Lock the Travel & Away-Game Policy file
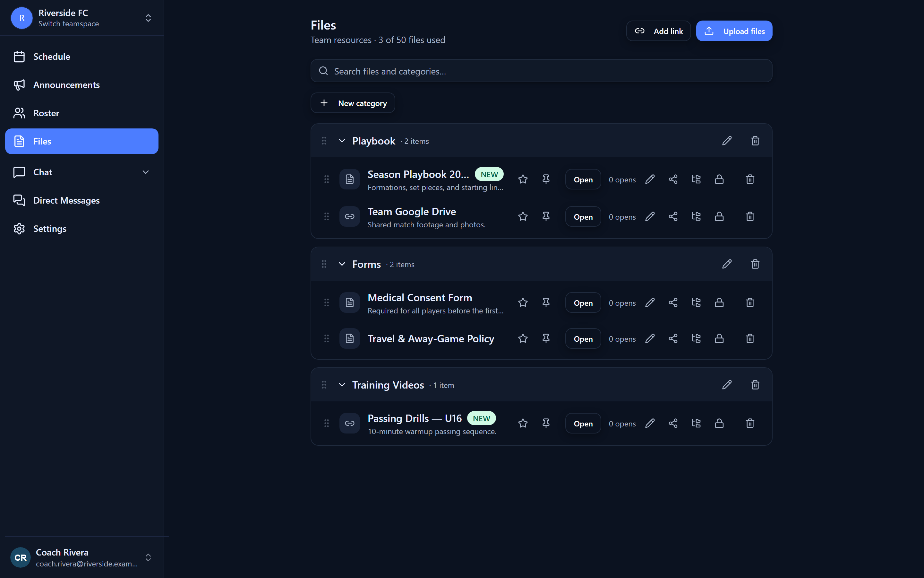 point(719,339)
